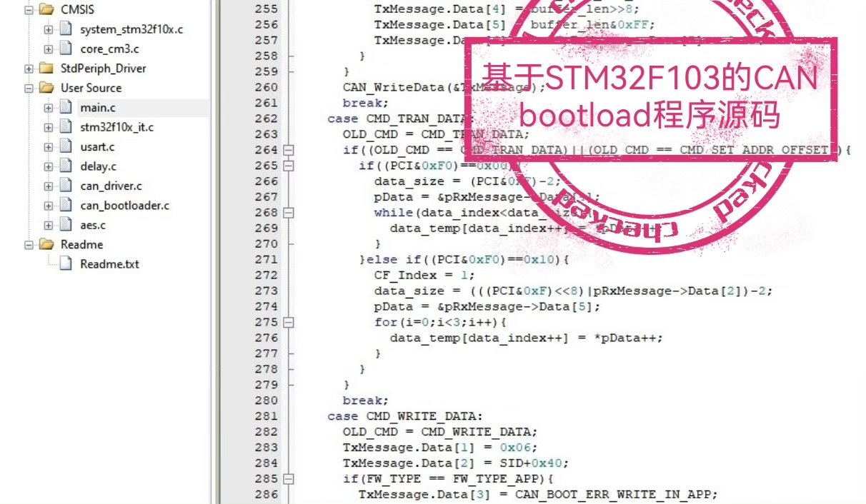Click the stm32f10x_it.c file icon
This screenshot has width=866, height=504.
pos(66,127)
